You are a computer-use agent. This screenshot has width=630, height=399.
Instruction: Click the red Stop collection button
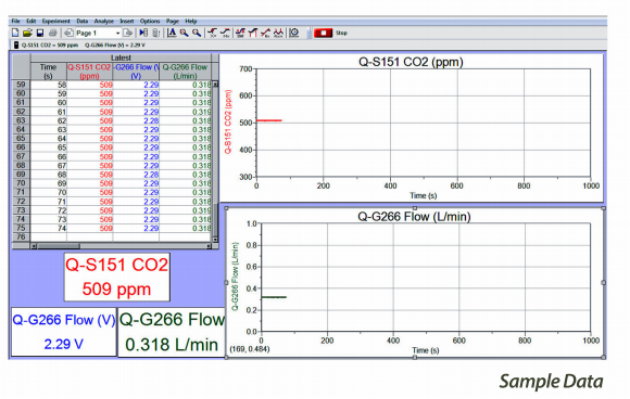tap(323, 33)
